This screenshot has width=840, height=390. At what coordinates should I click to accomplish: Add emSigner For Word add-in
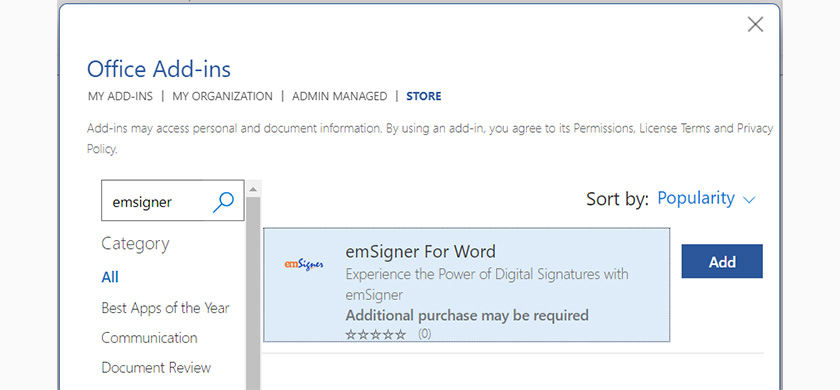click(x=722, y=261)
